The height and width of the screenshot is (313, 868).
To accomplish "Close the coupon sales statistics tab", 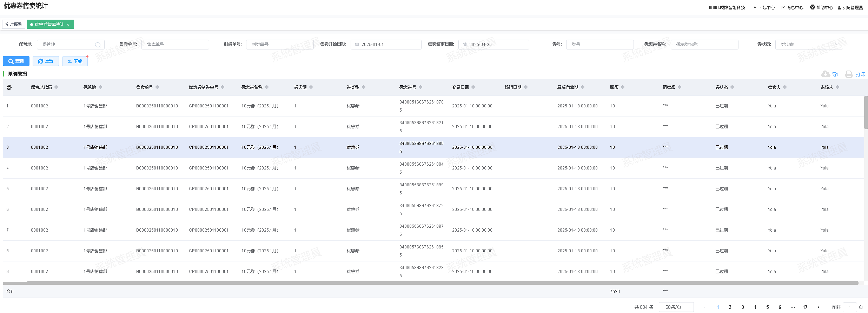I will [x=68, y=25].
